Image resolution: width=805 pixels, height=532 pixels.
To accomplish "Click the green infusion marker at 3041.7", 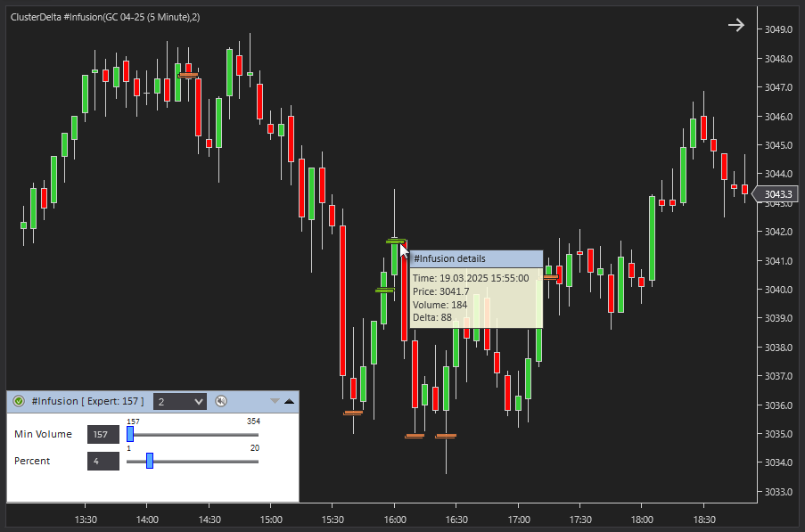I will (x=395, y=241).
